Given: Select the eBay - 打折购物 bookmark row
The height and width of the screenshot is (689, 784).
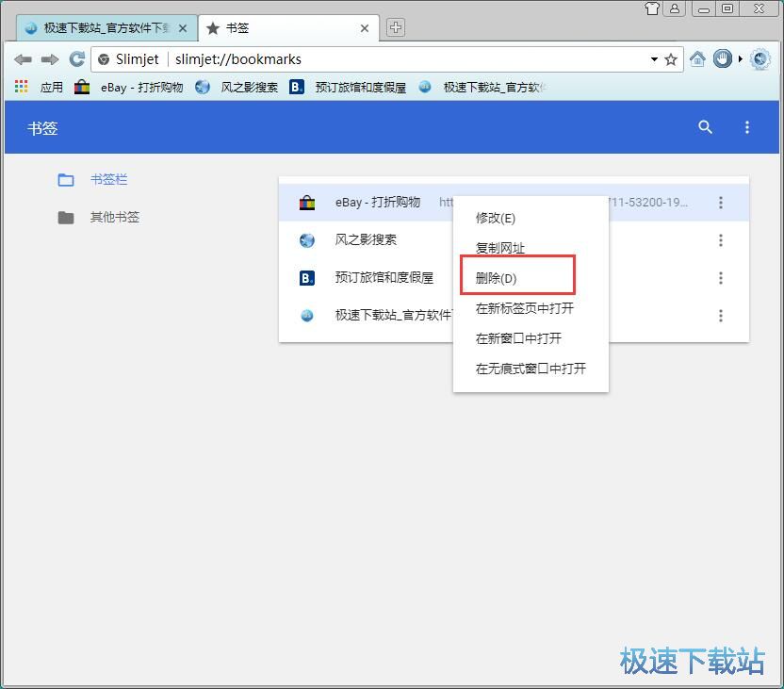Looking at the screenshot, I should coord(514,203).
